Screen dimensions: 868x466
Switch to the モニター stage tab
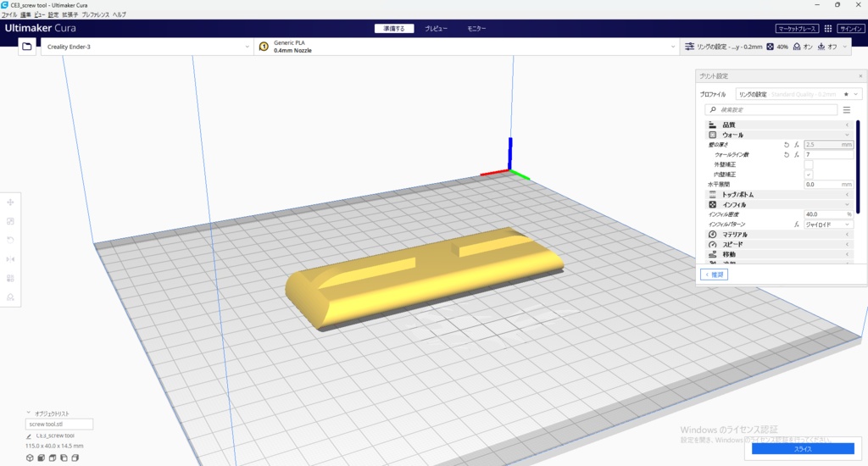click(x=476, y=28)
